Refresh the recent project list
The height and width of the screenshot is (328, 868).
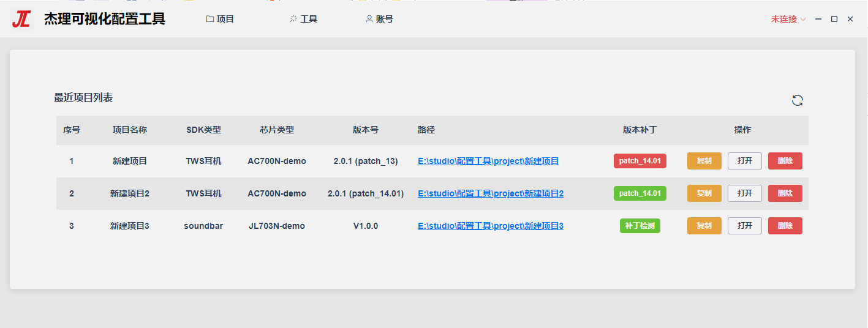click(x=797, y=100)
